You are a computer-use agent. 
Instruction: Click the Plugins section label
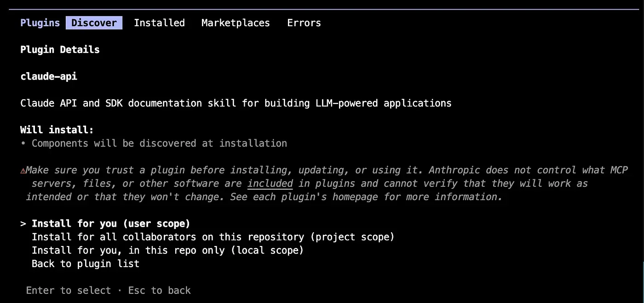(x=40, y=23)
